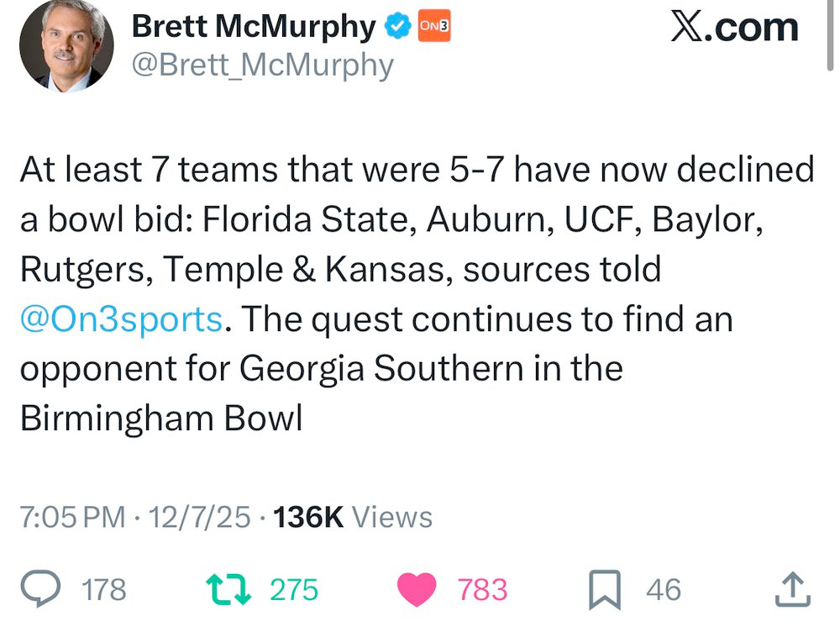This screenshot has width=840, height=632.
Task: Open the @On3sports mention link
Action: pos(121,319)
